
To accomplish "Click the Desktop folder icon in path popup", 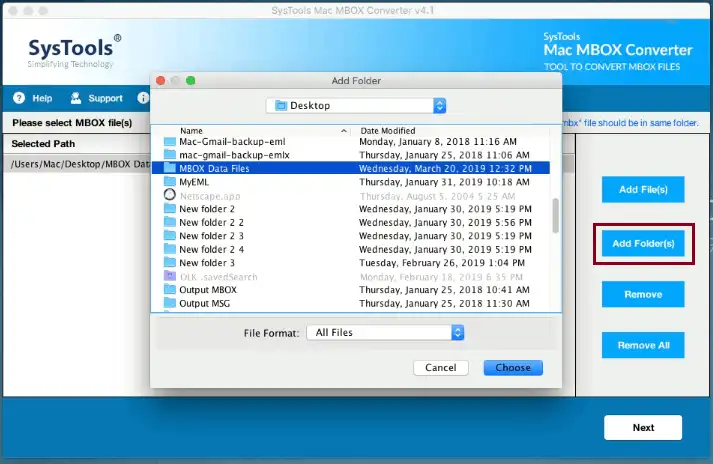I will click(x=281, y=106).
